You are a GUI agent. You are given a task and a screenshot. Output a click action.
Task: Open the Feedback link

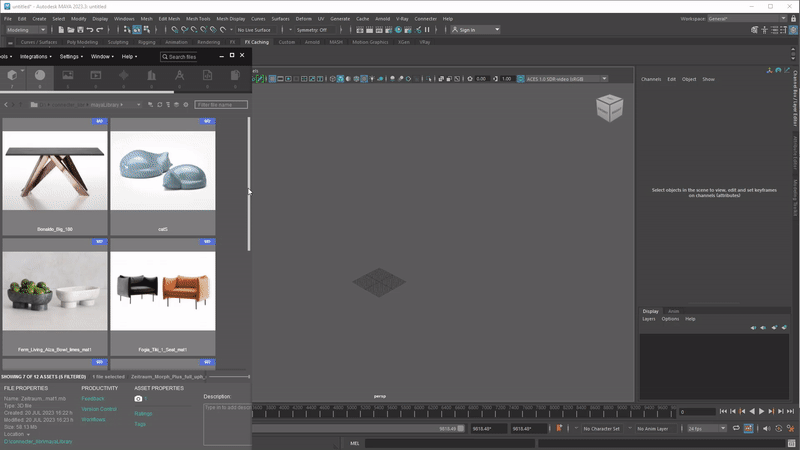coord(93,398)
